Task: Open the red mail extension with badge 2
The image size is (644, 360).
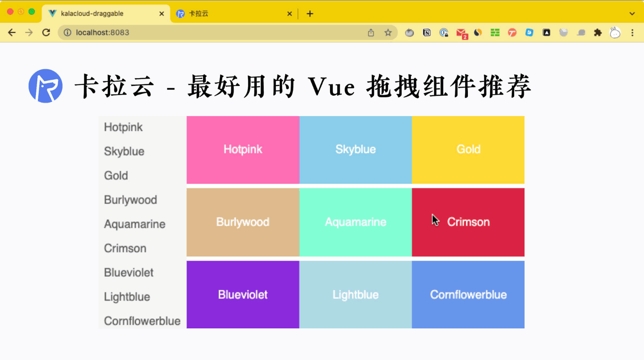Action: 462,33
